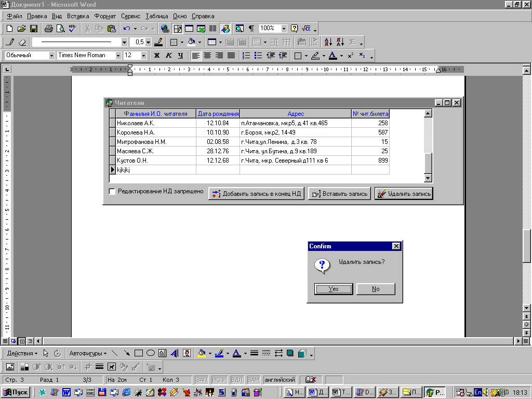Select the table Eraser tool
The width and height of the screenshot is (532, 399).
[22, 42]
